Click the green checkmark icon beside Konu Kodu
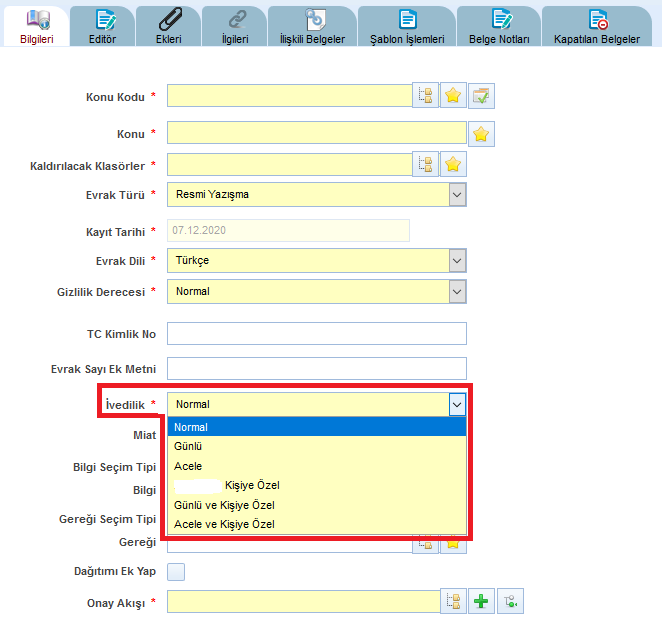Viewport: 662px width, 638px height. [482, 96]
